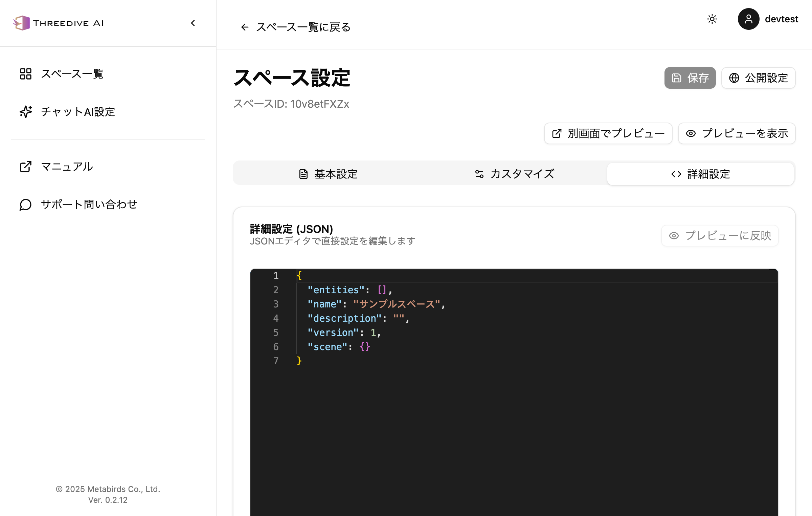The image size is (812, 516).
Task: Click the devtest user avatar
Action: 748,19
